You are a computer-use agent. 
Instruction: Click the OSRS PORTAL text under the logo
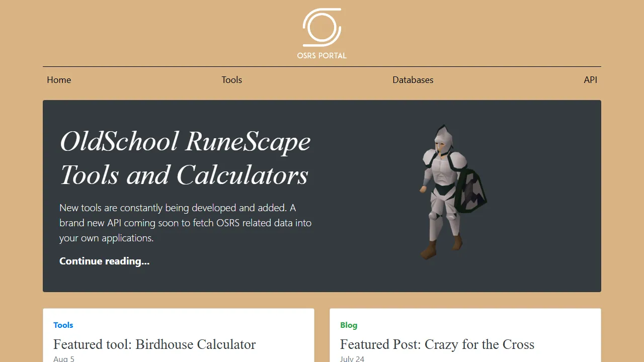coord(321,56)
